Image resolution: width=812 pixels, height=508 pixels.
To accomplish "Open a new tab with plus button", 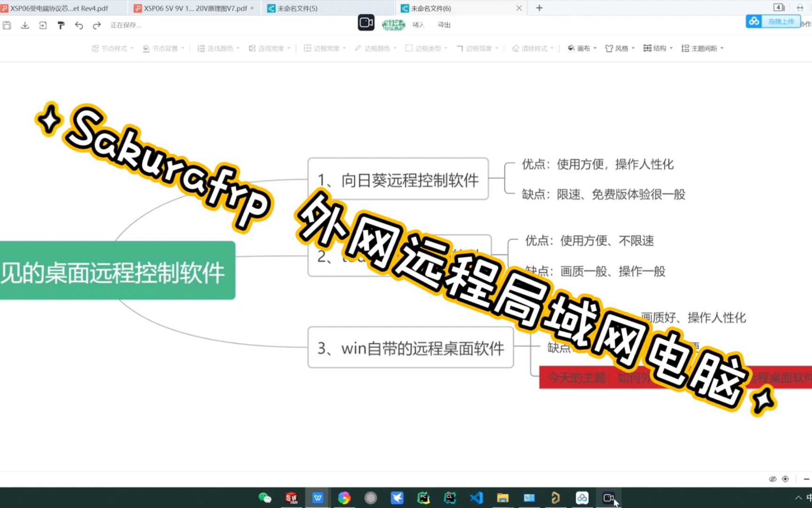I will [x=539, y=8].
